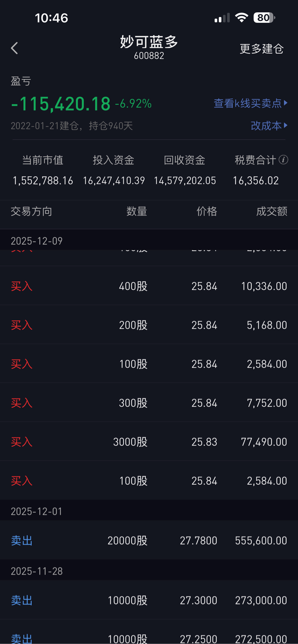
Task: Select the 数量 column header
Action: tap(137, 211)
